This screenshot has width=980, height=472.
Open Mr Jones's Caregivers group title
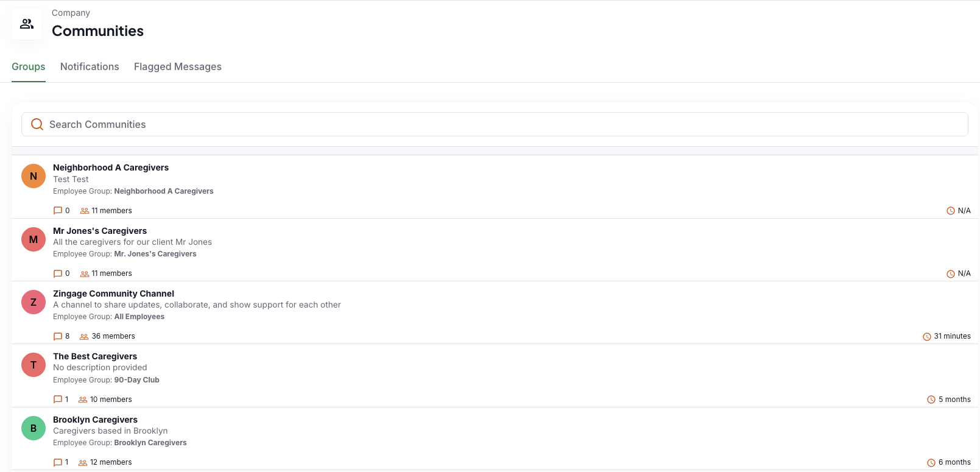click(100, 231)
